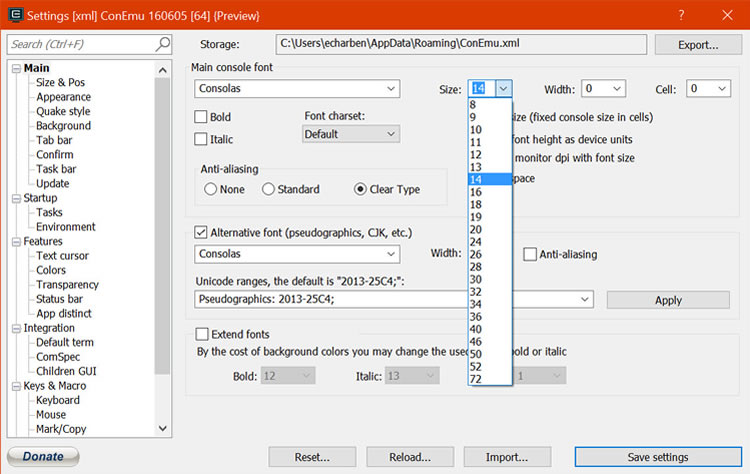The image size is (750, 474).
Task: Enable the Bold checkbox
Action: click(x=201, y=117)
